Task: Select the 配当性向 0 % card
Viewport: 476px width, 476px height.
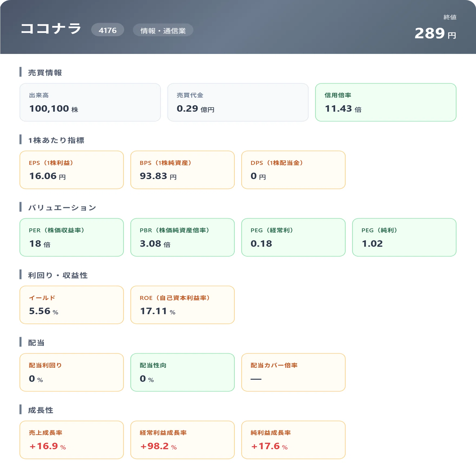Action: [183, 372]
